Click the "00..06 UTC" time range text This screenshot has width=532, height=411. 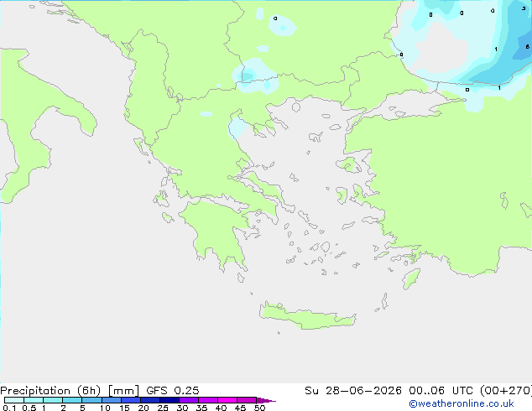tap(441, 391)
